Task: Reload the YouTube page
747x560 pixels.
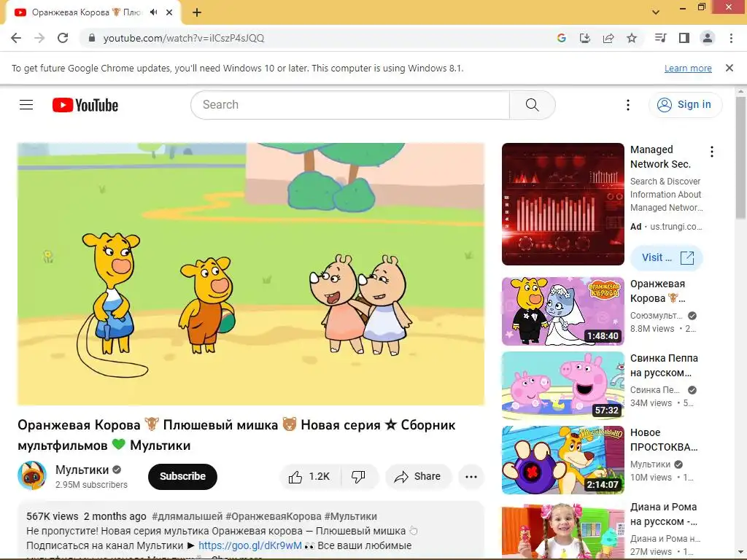Action: point(63,38)
